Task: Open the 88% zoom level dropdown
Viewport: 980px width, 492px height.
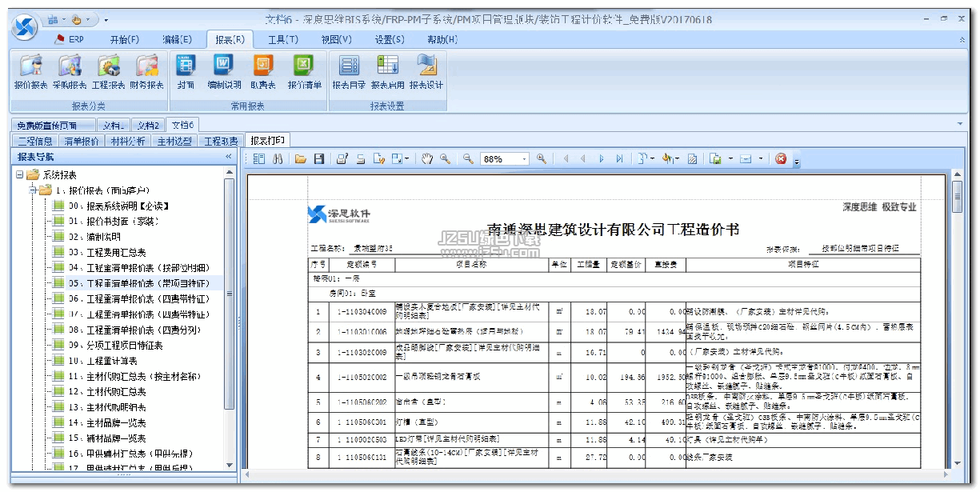Action: [x=525, y=159]
